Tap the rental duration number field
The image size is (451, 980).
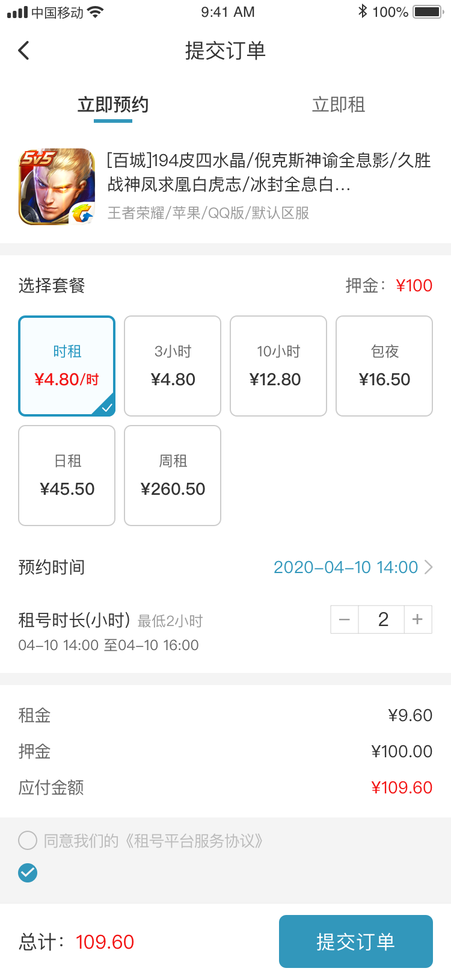pyautogui.click(x=383, y=619)
